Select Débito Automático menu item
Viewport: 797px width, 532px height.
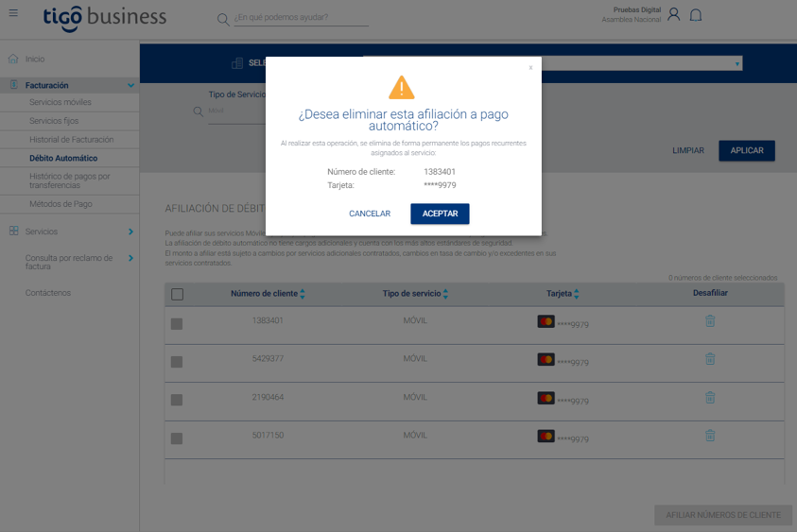[63, 158]
